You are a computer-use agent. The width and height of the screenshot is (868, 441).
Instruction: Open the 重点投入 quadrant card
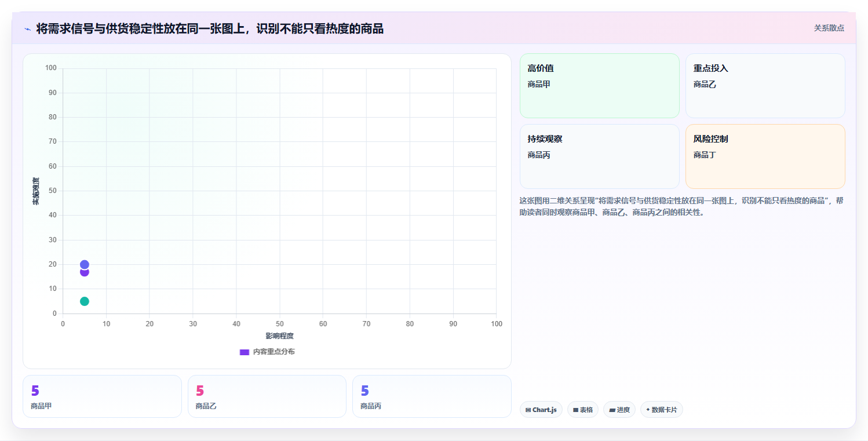pos(765,86)
